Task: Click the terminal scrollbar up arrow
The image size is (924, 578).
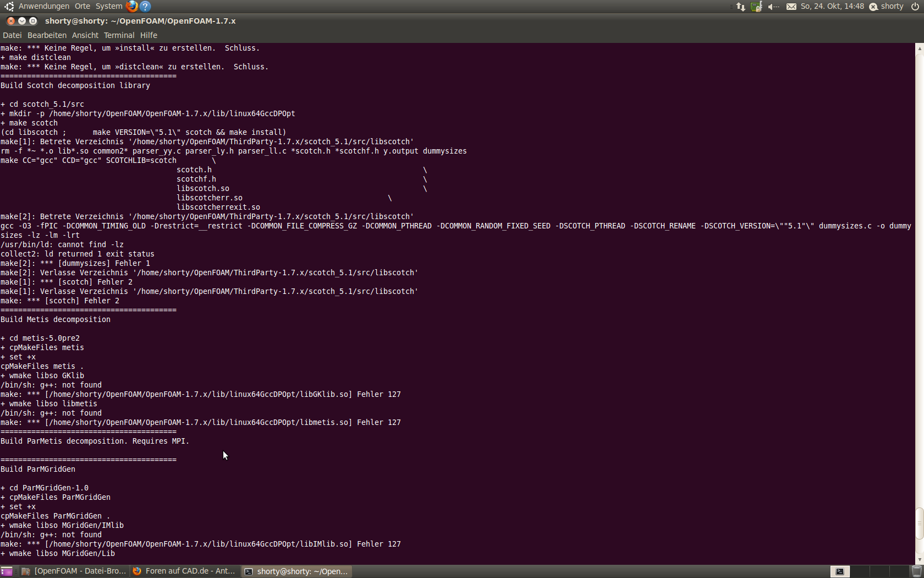Action: (919, 48)
